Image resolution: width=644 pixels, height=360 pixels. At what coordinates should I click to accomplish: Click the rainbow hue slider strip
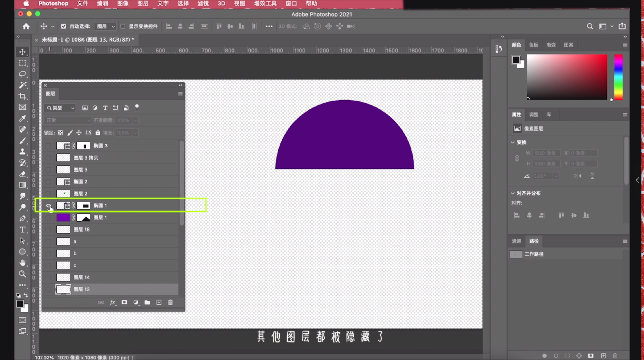point(619,77)
